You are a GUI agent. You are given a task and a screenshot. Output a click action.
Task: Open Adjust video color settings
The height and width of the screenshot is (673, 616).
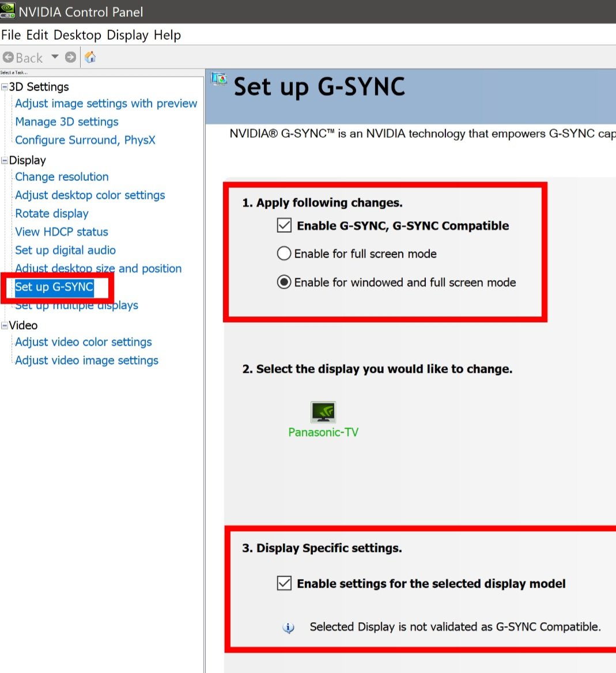[84, 342]
